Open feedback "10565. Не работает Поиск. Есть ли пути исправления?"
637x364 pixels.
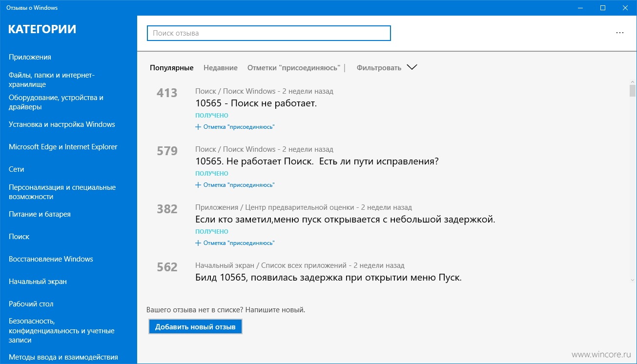[x=317, y=162]
